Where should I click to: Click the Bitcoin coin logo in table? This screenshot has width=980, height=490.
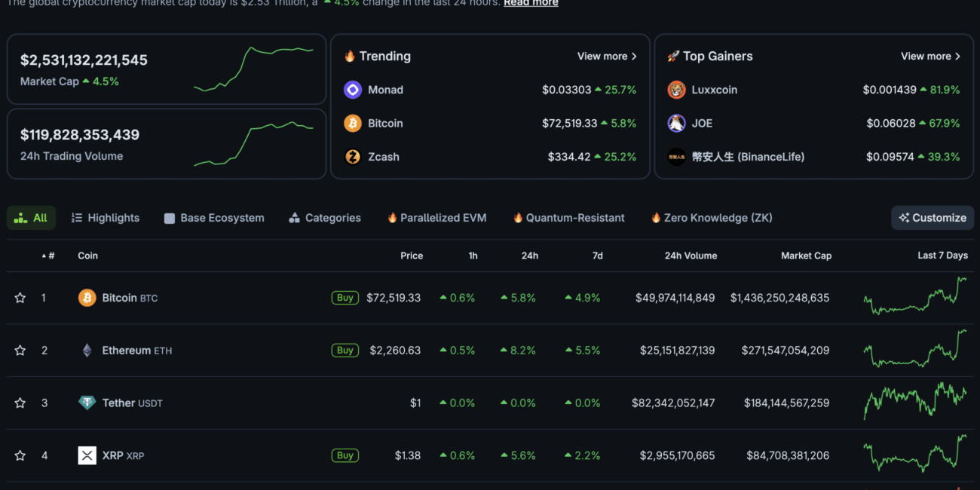(87, 298)
